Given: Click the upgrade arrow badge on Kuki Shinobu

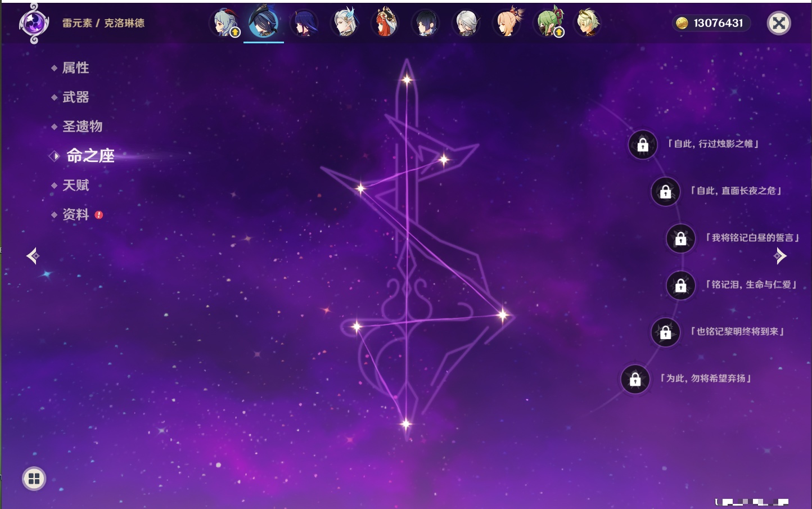Looking at the screenshot, I should coord(558,33).
